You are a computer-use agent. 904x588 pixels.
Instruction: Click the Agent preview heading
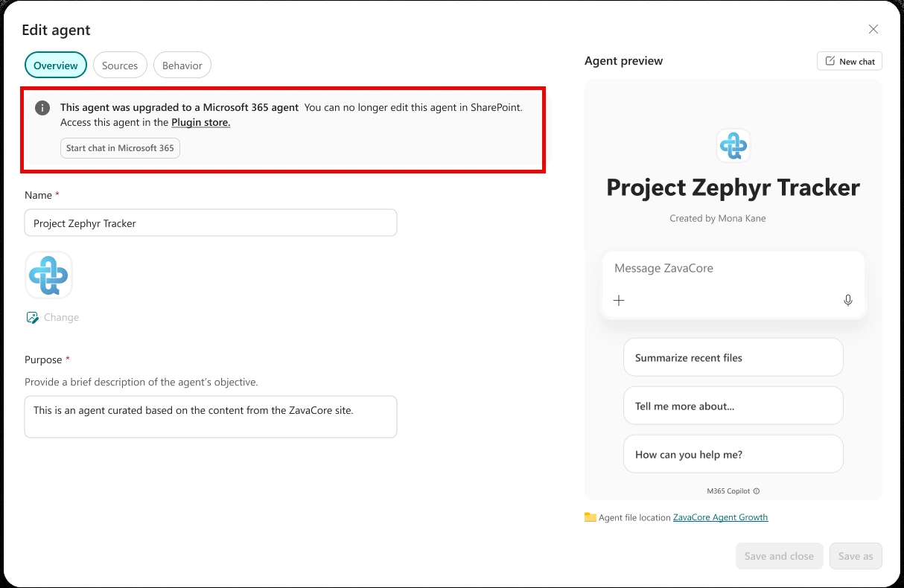coord(623,61)
